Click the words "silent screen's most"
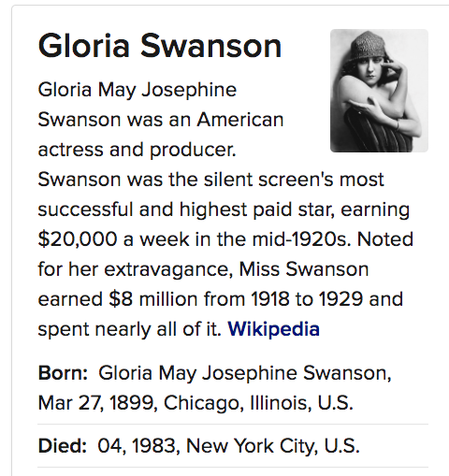Image resolution: width=449 pixels, height=476 pixels. pos(294,180)
